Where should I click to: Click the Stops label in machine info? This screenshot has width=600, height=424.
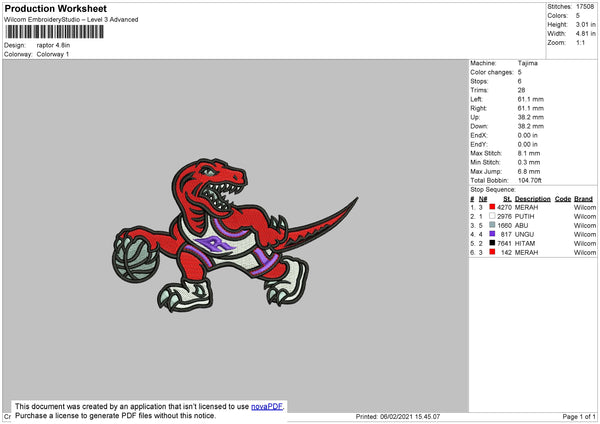tap(479, 81)
